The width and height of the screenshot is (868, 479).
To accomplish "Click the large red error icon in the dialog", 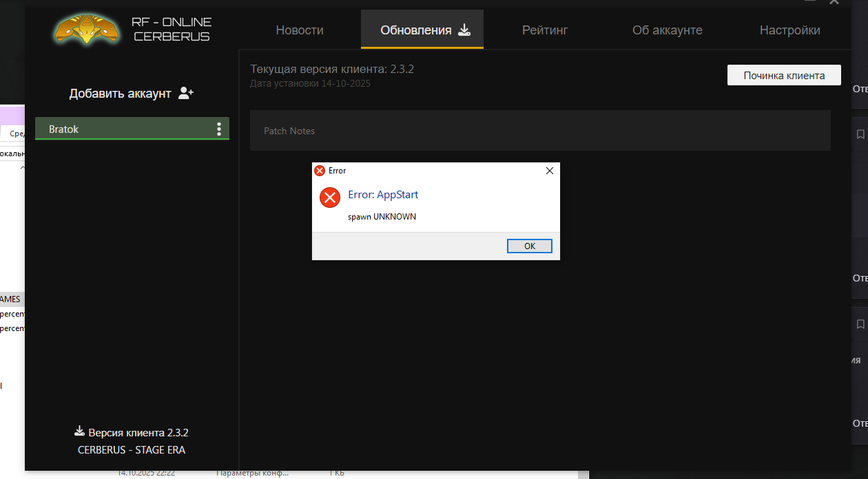I will click(x=330, y=198).
